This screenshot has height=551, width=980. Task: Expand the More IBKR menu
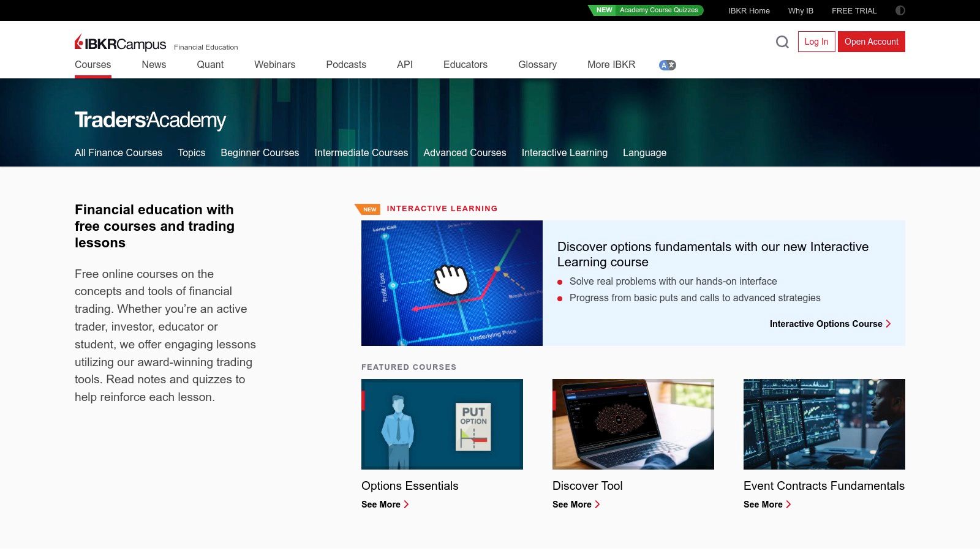click(x=611, y=65)
